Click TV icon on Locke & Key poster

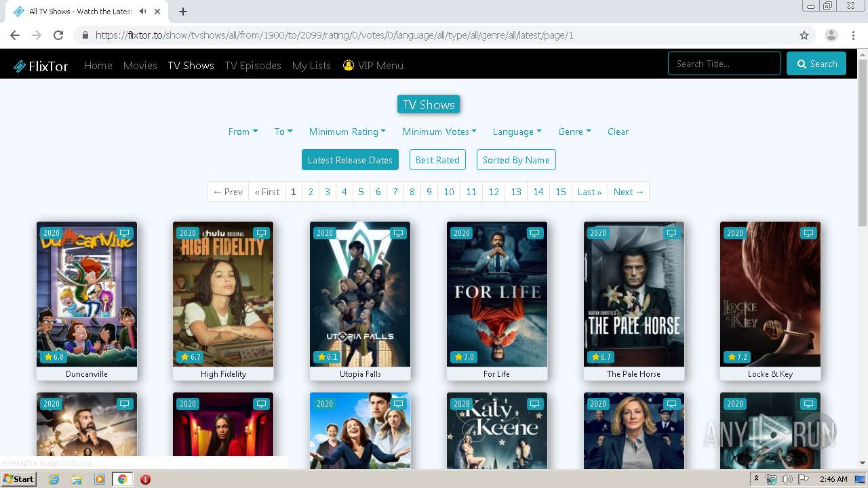pyautogui.click(x=808, y=233)
